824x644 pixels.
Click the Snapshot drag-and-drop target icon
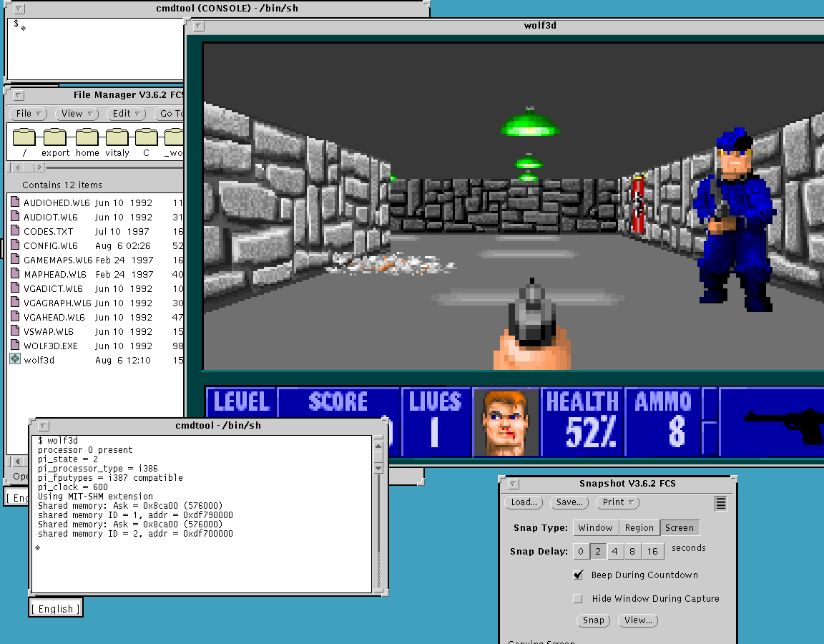(720, 503)
